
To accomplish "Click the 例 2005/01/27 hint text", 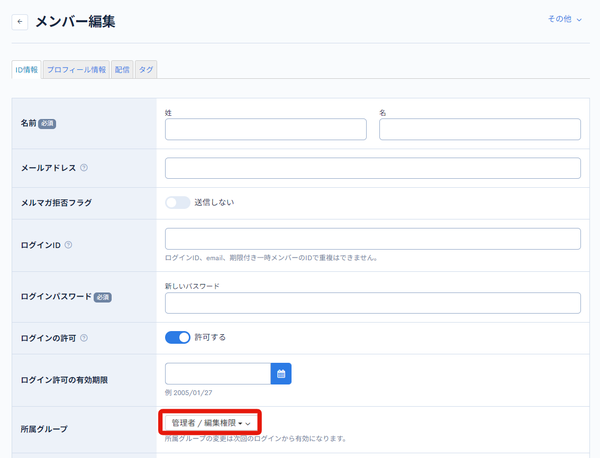I will click(189, 393).
